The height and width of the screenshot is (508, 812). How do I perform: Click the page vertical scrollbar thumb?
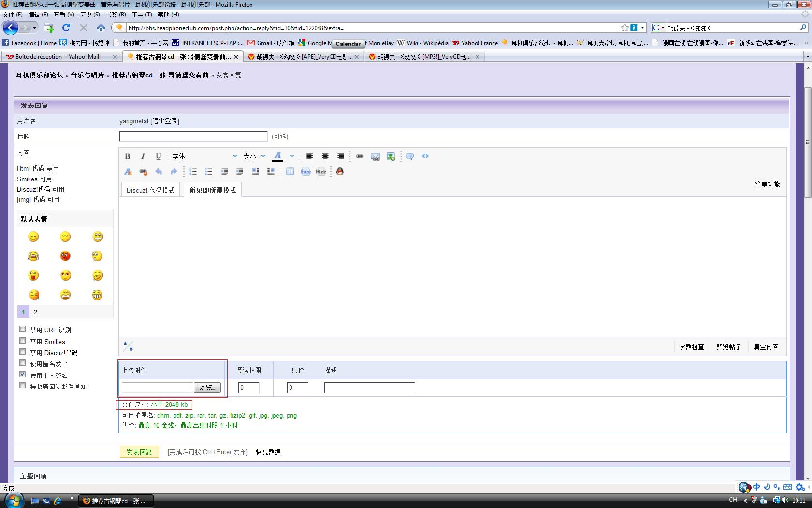click(808, 142)
